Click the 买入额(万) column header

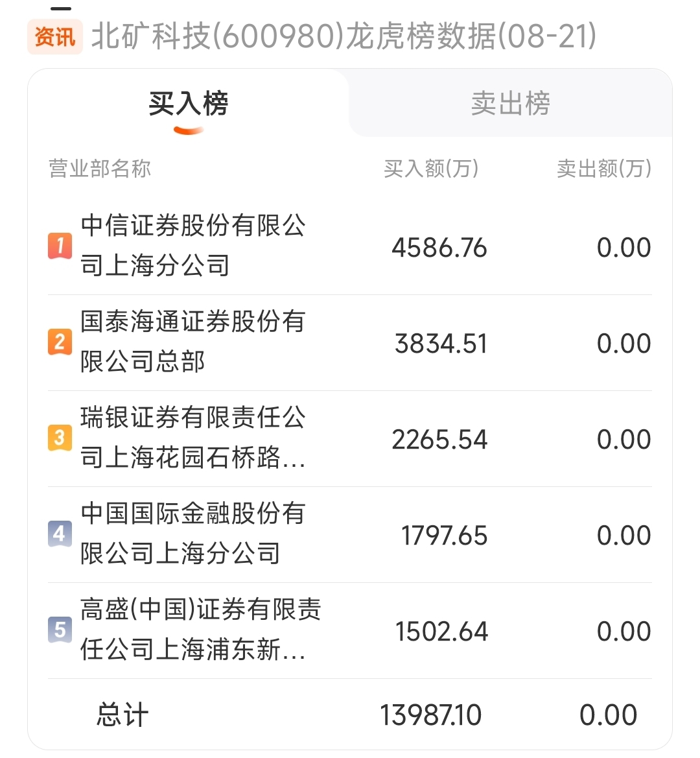[431, 169]
